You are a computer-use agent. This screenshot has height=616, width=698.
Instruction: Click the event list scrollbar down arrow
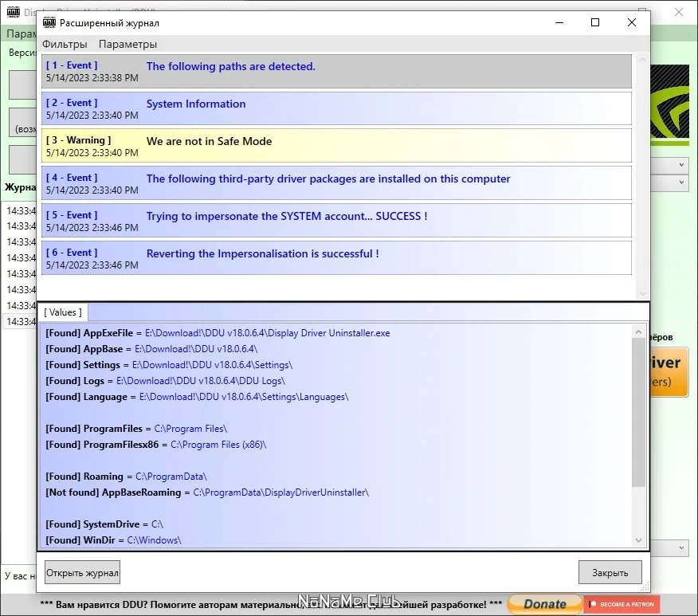coord(642,293)
